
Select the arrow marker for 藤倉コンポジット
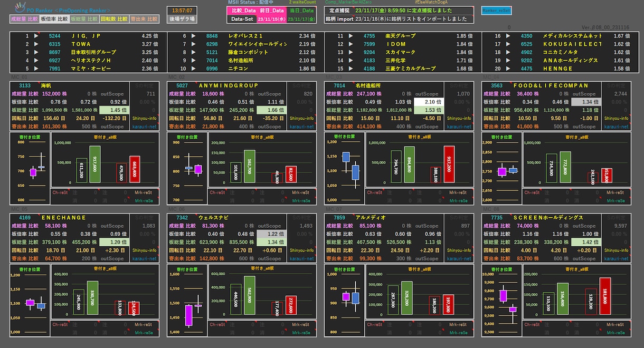(194, 52)
